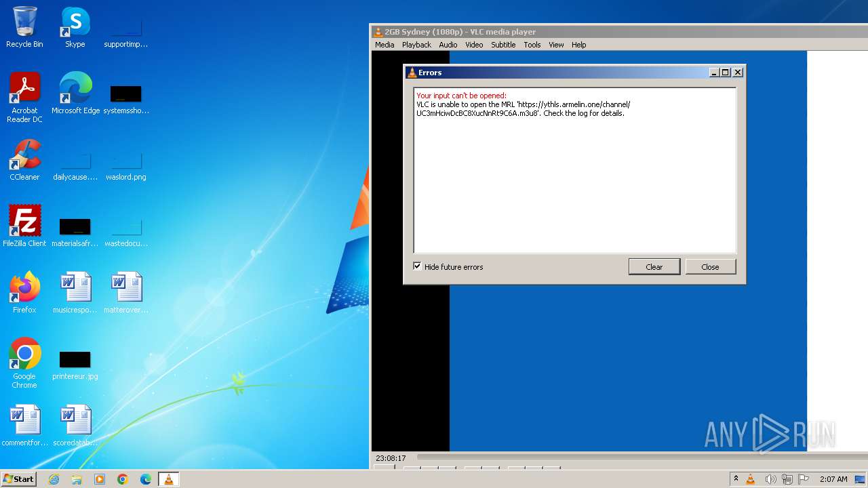Open Edge from the taskbar
The width and height of the screenshot is (868, 488).
(x=146, y=479)
